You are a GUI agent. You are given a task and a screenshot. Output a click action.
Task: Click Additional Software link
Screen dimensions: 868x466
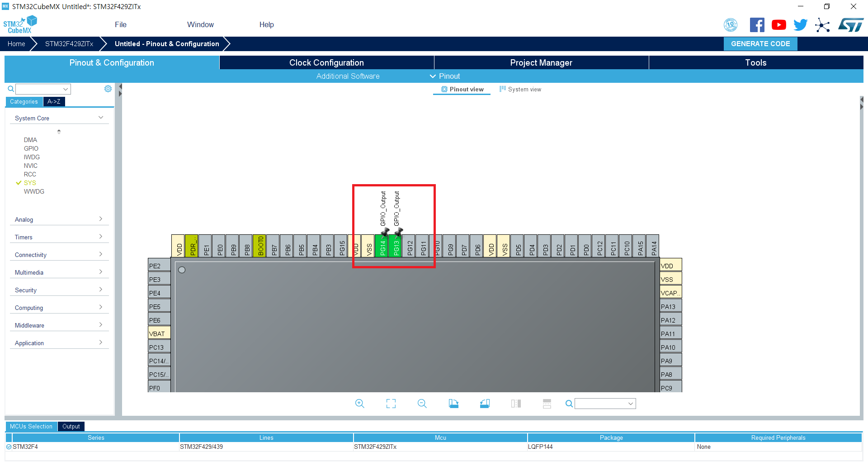[348, 76]
